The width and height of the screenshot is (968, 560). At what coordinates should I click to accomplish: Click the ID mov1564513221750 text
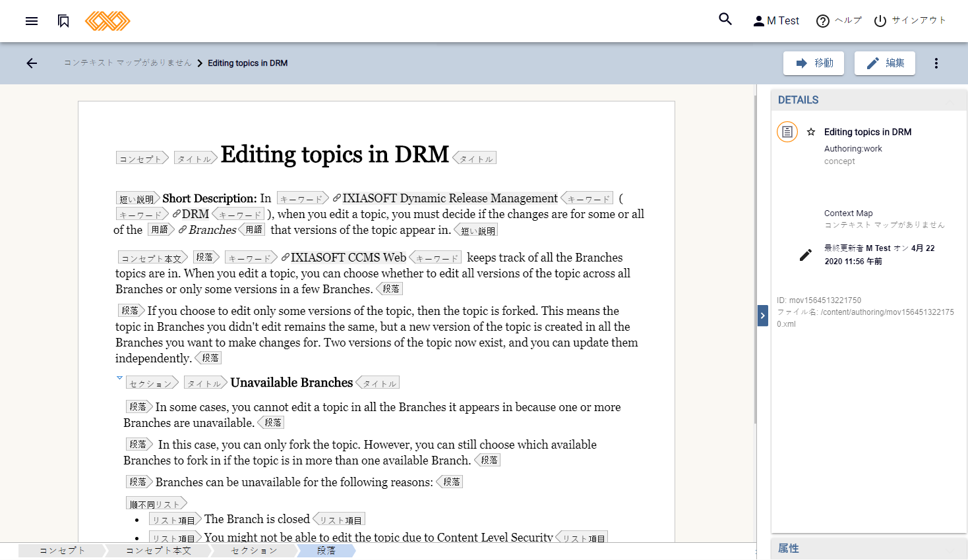pyautogui.click(x=819, y=300)
